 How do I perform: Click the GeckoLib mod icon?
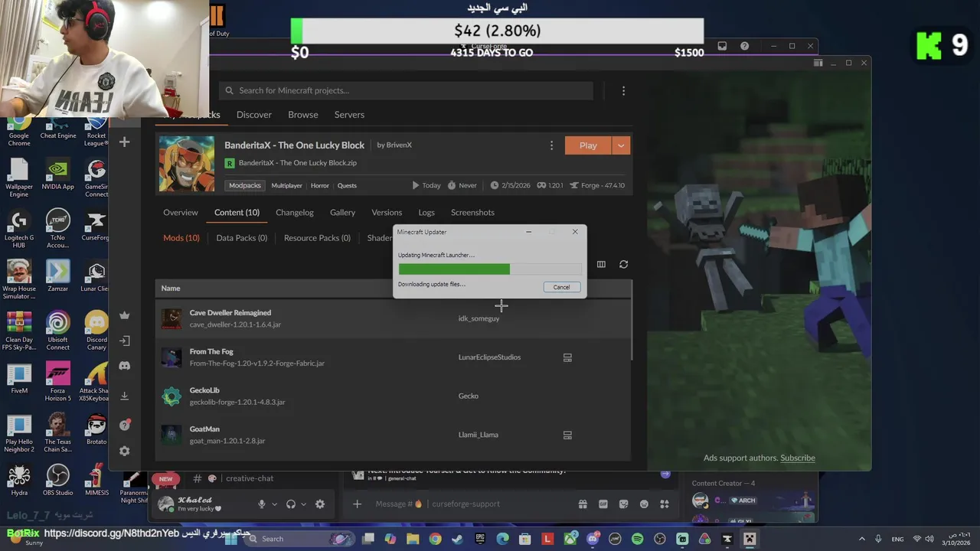pyautogui.click(x=171, y=396)
